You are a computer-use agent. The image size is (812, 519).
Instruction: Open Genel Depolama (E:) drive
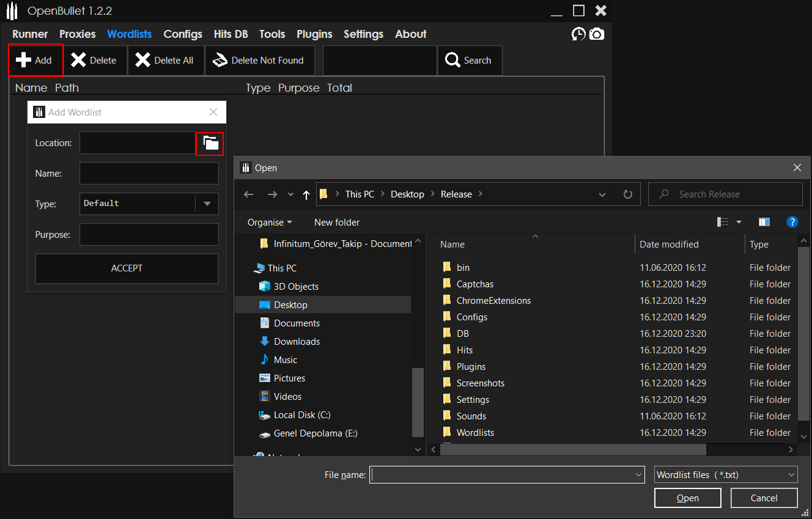316,433
